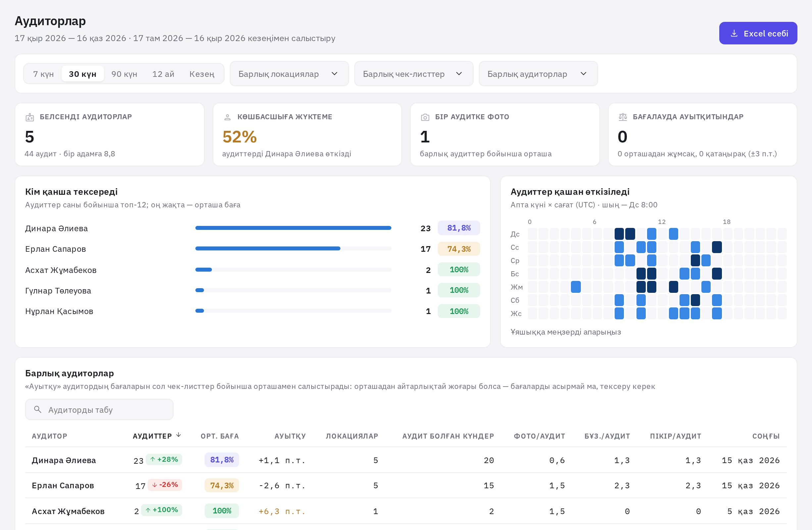Select the 7 күн period tab
The height and width of the screenshot is (530, 812).
point(43,74)
